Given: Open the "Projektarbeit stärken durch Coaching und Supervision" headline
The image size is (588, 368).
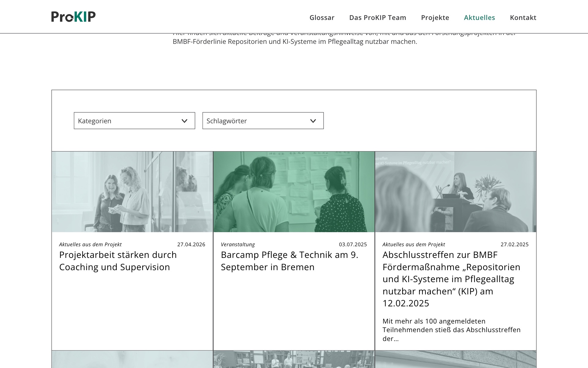Looking at the screenshot, I should coord(118,261).
